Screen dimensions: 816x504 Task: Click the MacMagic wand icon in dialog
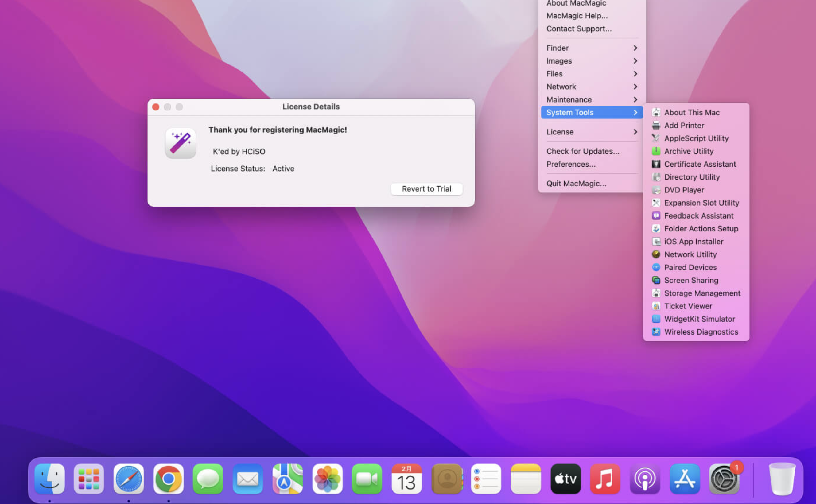coord(180,143)
